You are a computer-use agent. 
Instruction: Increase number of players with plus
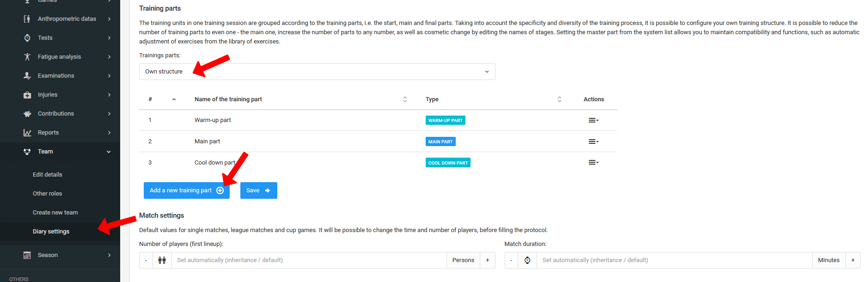pyautogui.click(x=487, y=260)
